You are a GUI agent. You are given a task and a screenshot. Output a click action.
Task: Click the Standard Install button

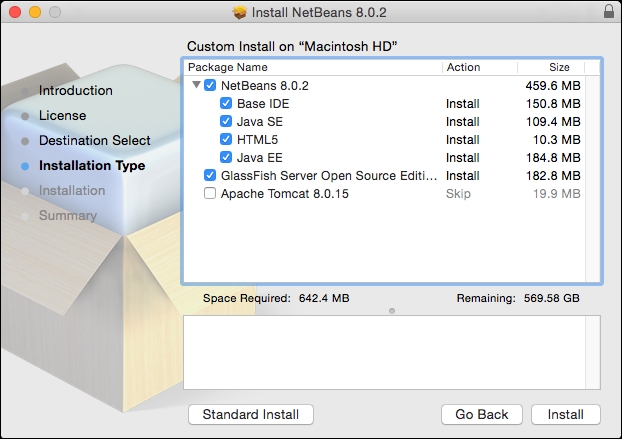[251, 414]
